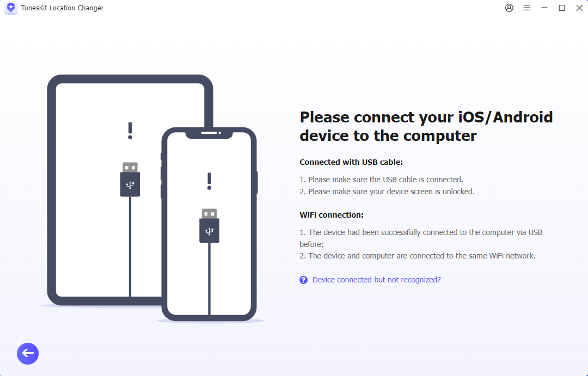Screen dimensions: 588x376
Task: Open the 'Device connected but not recognized?' link
Action: (376, 280)
